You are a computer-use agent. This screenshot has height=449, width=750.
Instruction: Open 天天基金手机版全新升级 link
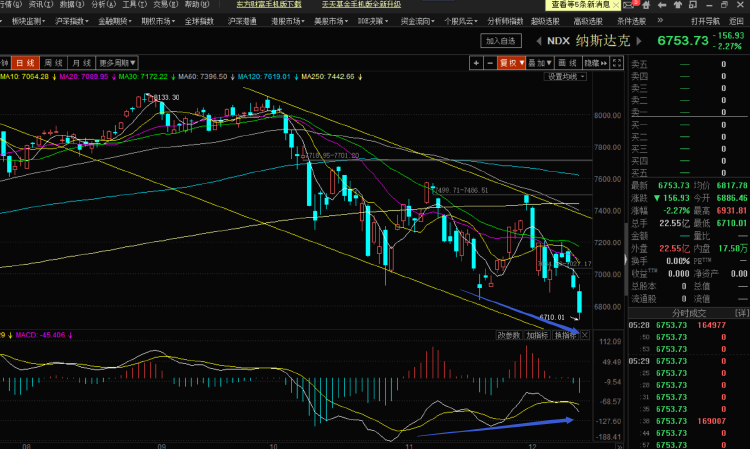point(361,4)
